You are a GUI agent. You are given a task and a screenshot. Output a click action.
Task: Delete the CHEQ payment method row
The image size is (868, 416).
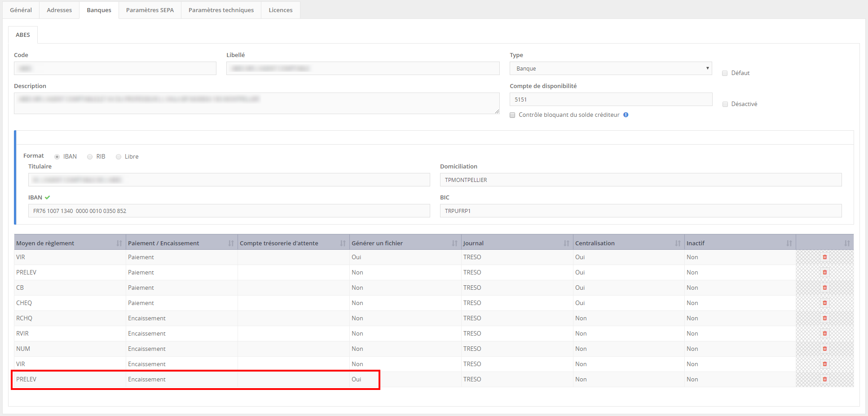tap(824, 303)
